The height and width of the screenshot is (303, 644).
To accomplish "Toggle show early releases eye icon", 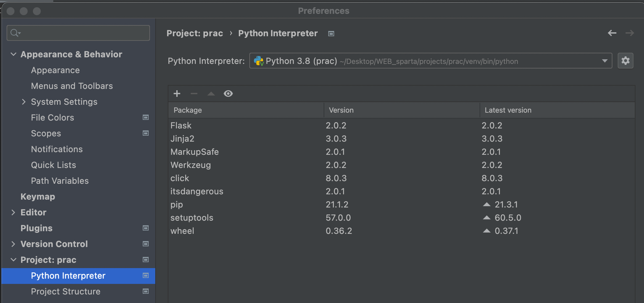I will [x=228, y=94].
